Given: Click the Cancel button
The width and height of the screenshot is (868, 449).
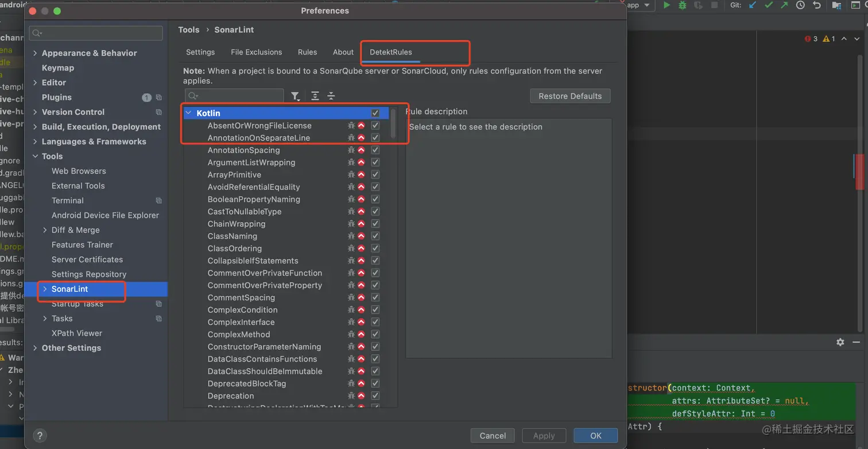Looking at the screenshot, I should [x=493, y=436].
